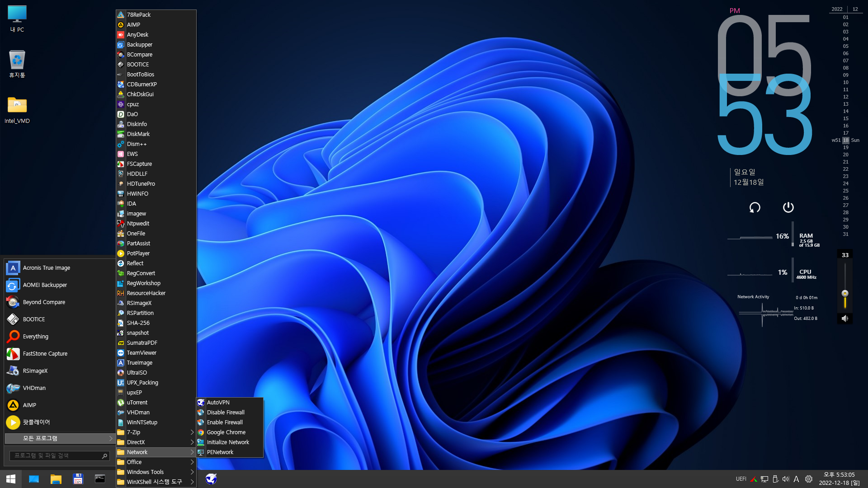Click the power icon on desktop widget
The height and width of the screenshot is (488, 868).
[788, 207]
